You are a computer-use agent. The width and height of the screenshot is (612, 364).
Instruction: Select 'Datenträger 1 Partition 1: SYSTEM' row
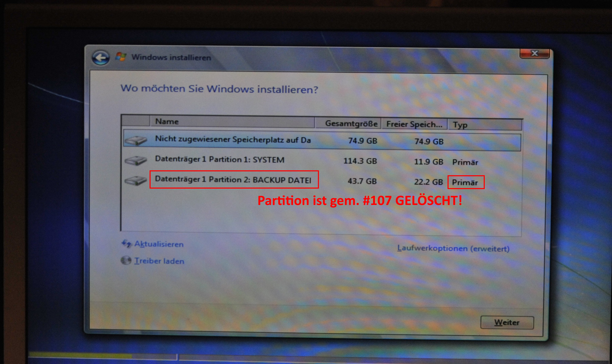click(322, 161)
